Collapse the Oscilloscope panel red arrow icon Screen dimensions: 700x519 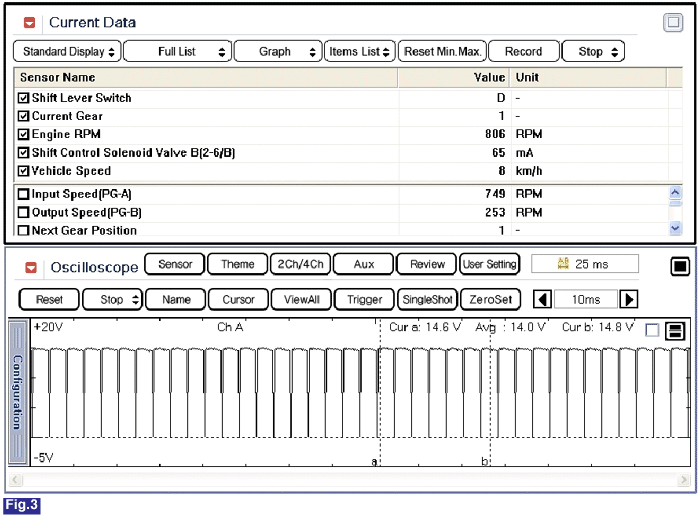[31, 267]
